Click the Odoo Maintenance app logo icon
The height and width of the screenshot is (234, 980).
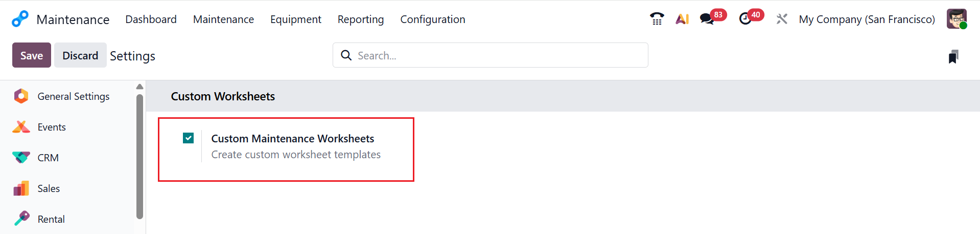[20, 19]
